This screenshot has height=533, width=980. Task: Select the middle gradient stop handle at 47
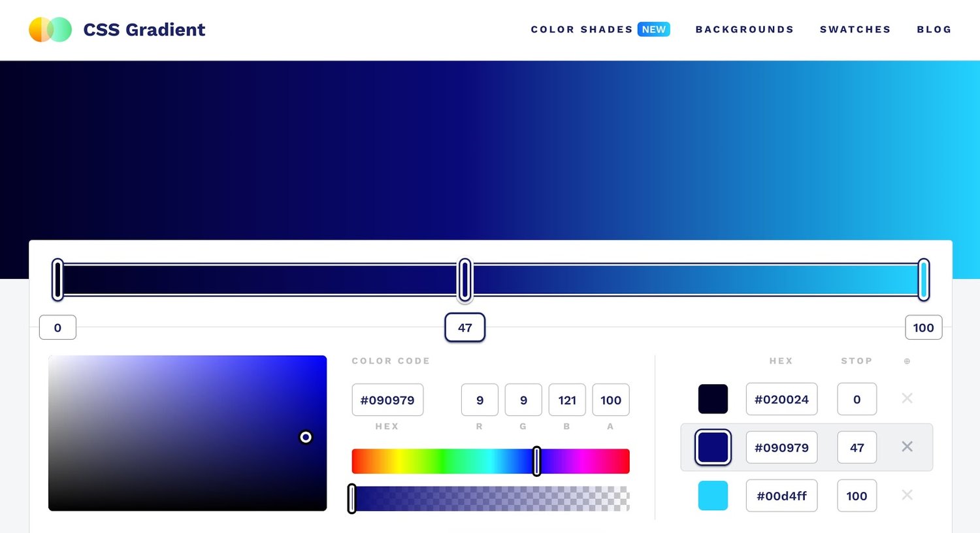click(x=465, y=280)
